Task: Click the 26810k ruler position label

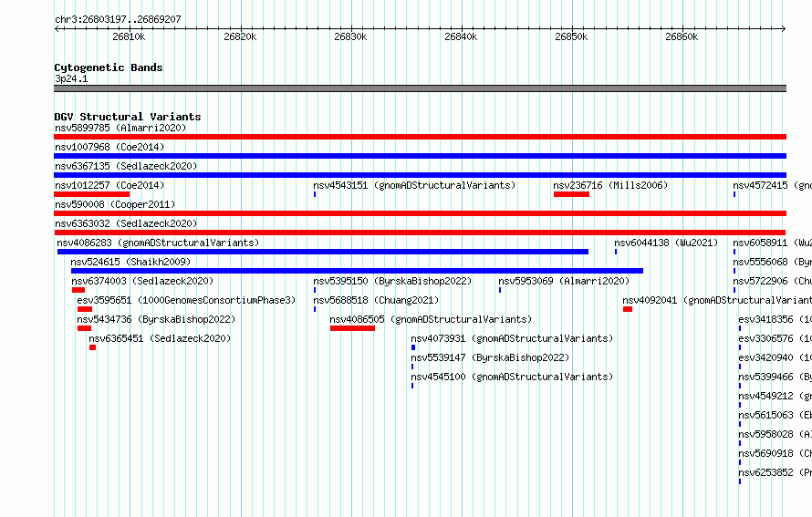Action: (x=129, y=36)
